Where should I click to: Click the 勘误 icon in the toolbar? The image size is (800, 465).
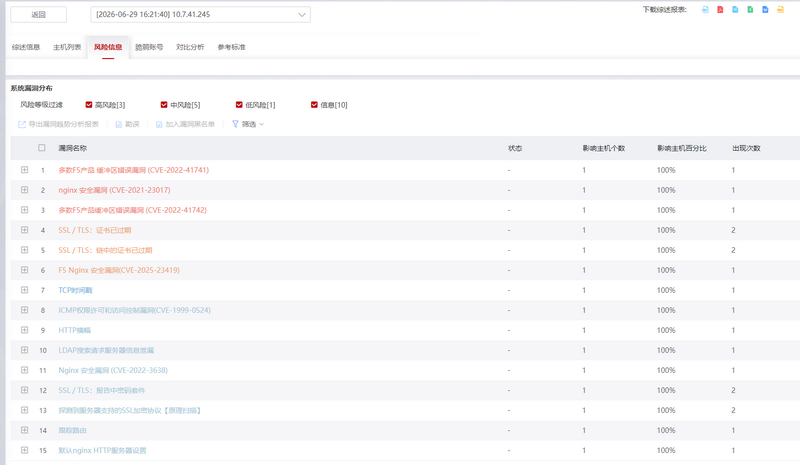(x=118, y=124)
